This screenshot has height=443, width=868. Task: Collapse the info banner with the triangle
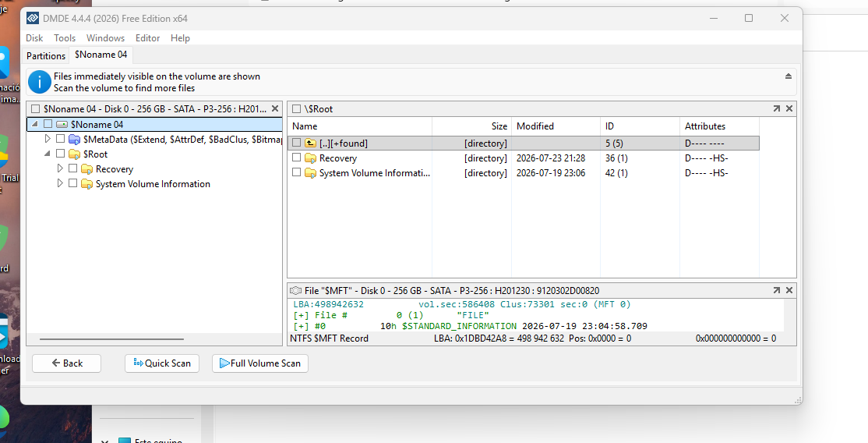click(x=789, y=76)
